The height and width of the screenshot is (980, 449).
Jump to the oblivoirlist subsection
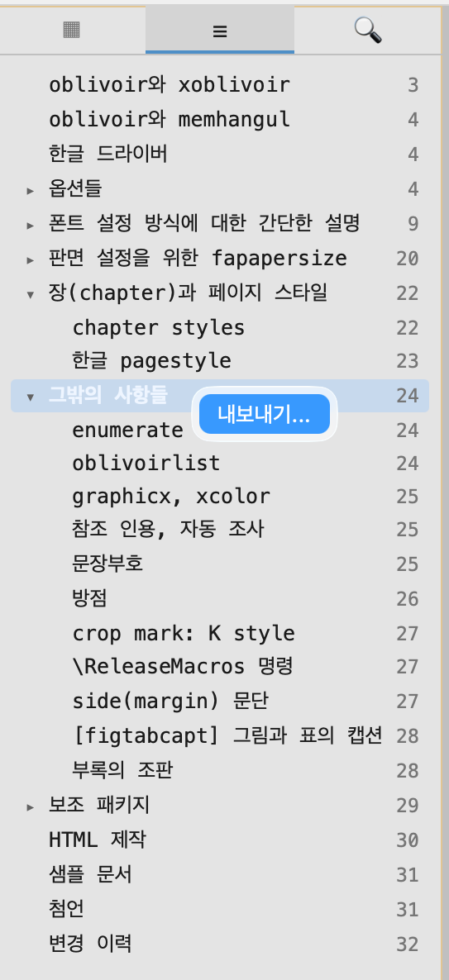146,463
